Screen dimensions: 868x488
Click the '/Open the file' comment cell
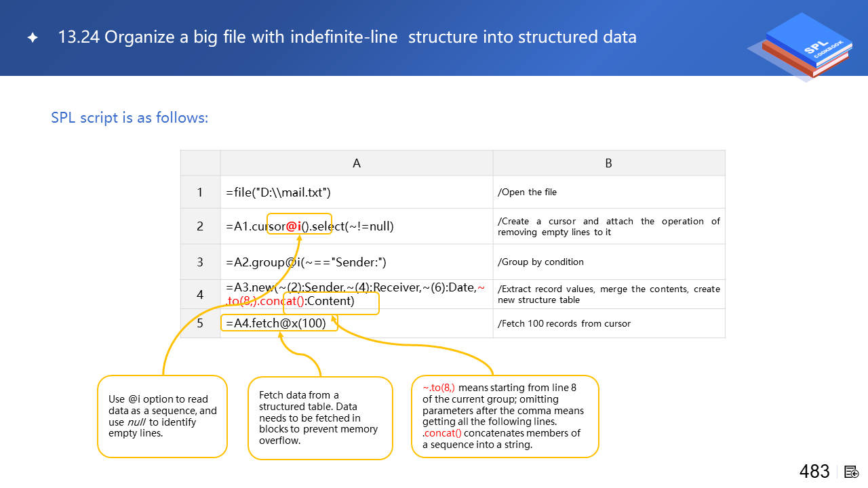(528, 192)
